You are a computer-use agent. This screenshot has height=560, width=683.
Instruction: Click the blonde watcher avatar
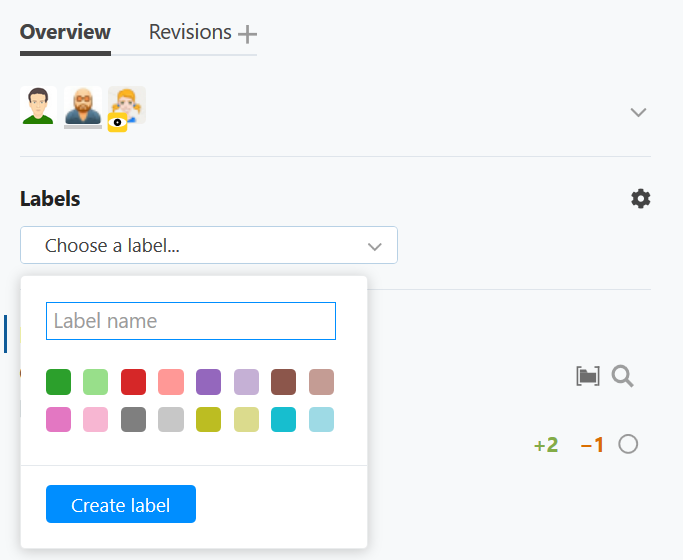point(128,104)
